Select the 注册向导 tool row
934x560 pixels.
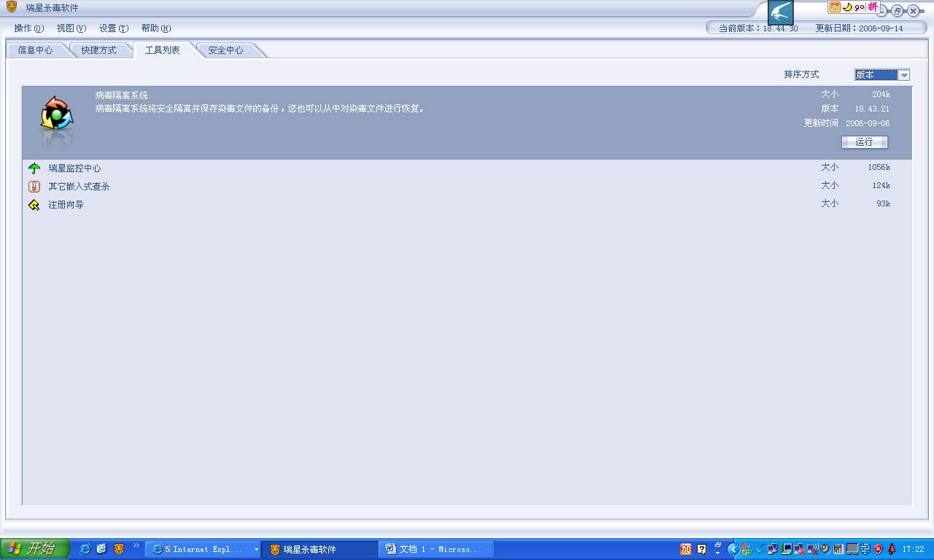click(467, 205)
